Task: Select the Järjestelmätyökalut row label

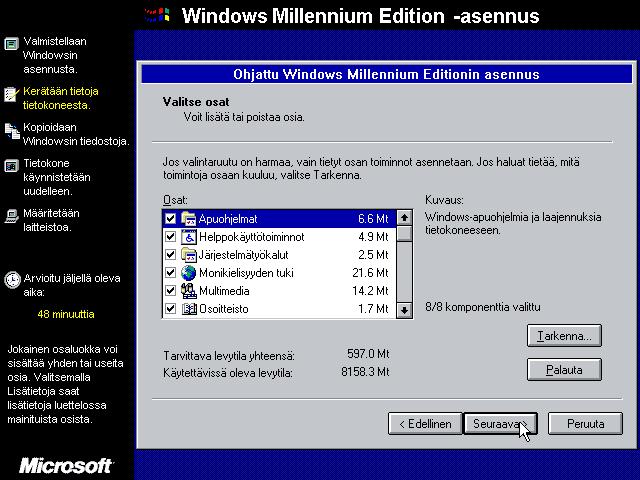Action: click(243, 255)
